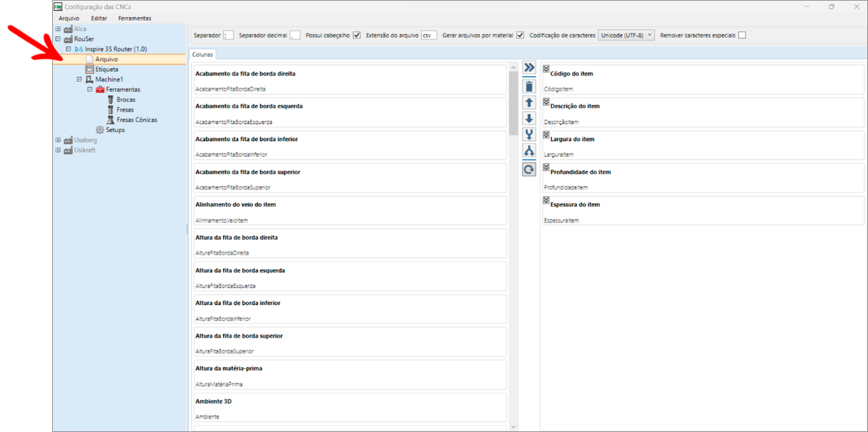This screenshot has height=432, width=868.
Task: Expand the Usaberg tree node
Action: click(58, 140)
